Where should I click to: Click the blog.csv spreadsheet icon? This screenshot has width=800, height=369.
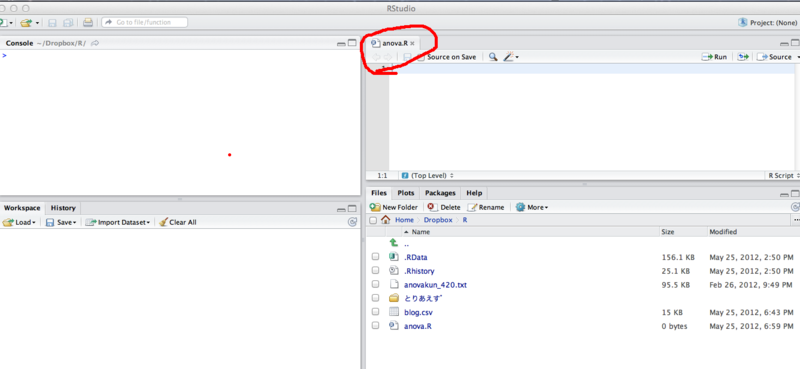393,312
